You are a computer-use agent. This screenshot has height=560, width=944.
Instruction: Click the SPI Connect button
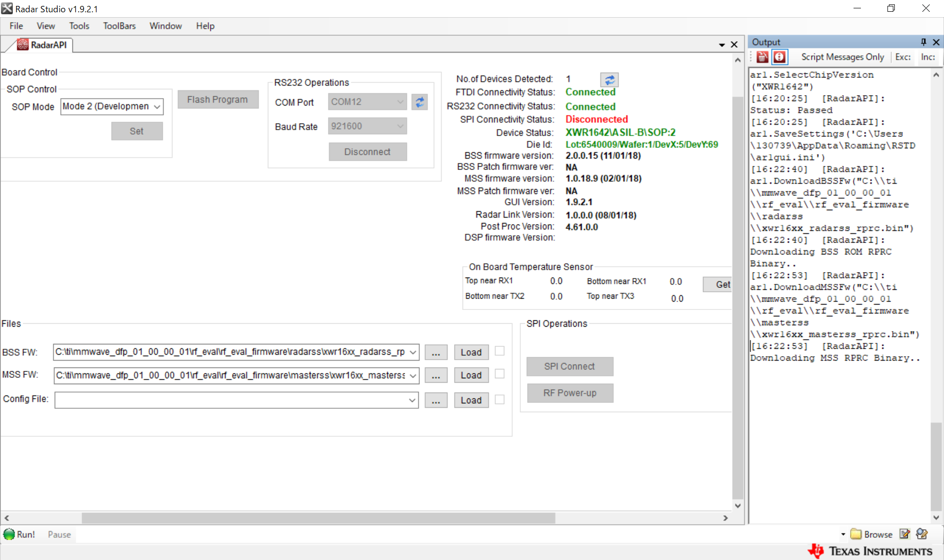point(569,366)
